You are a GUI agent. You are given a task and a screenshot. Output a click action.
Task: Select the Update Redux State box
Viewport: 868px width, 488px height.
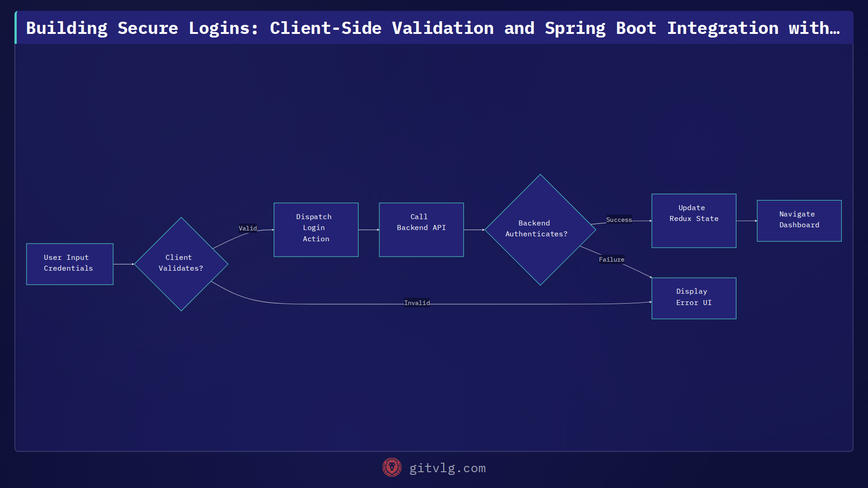click(x=693, y=221)
